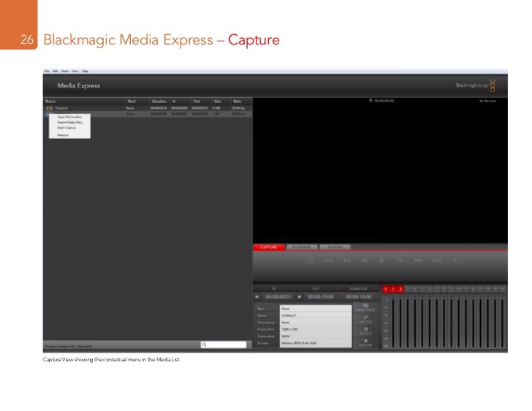Viewport: 532px width, 411px height.
Task: Click the Description input field
Action: click(316, 323)
